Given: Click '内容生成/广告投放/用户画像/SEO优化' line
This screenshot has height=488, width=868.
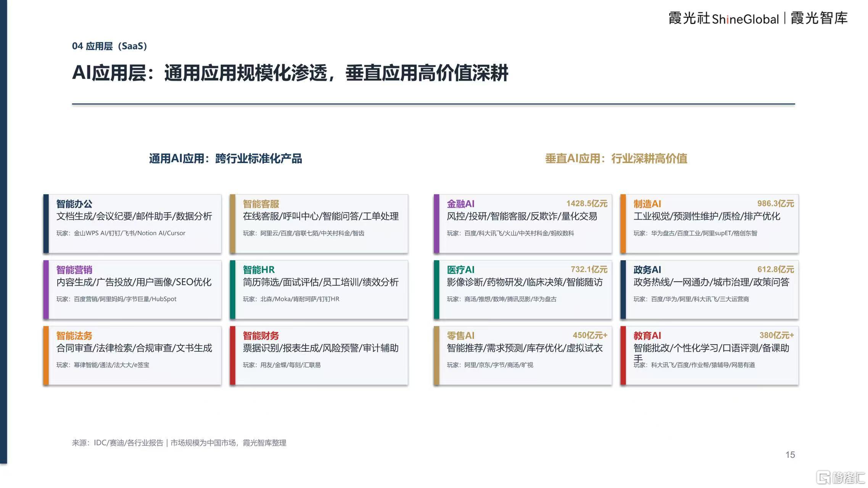Looking at the screenshot, I should [x=134, y=282].
